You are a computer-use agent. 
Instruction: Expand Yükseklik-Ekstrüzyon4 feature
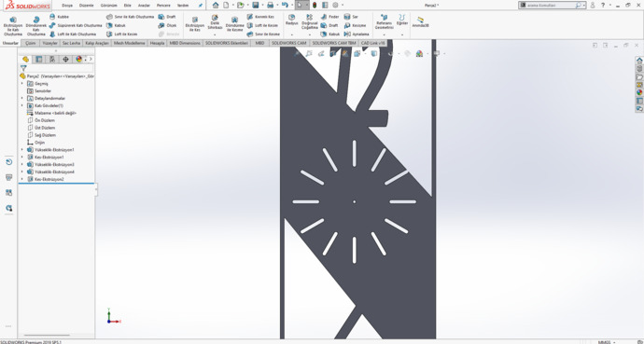pyautogui.click(x=22, y=172)
